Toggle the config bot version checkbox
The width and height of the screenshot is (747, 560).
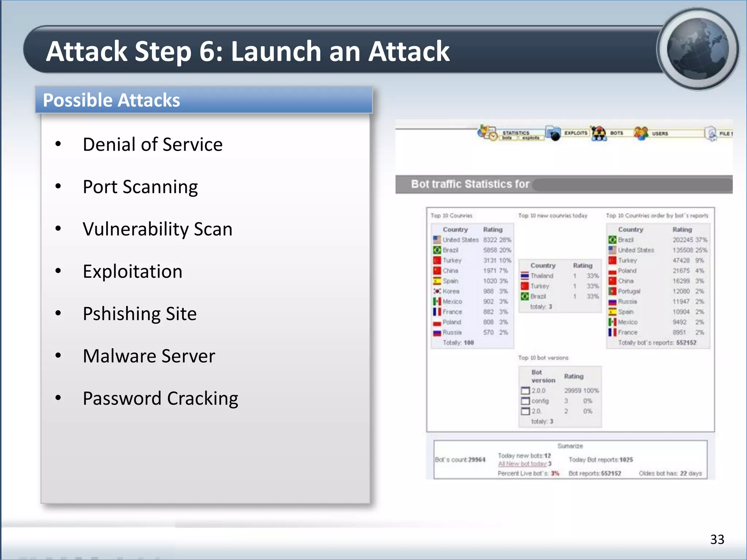coord(525,401)
